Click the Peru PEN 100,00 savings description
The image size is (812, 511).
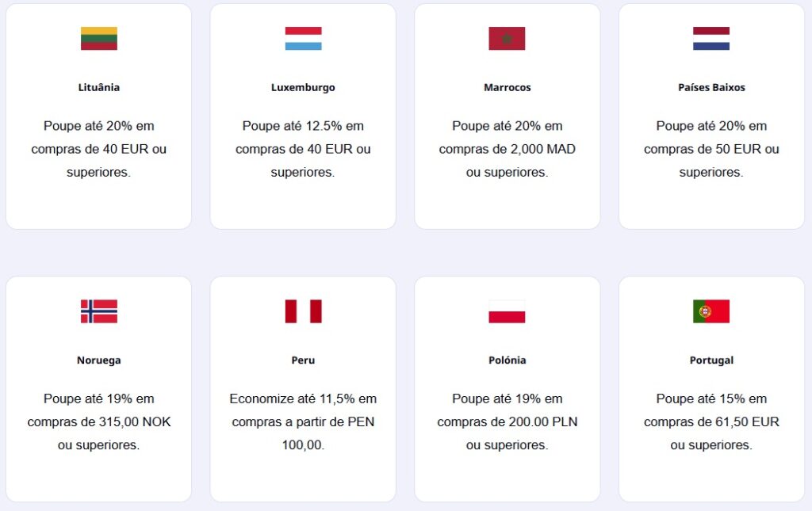click(303, 421)
